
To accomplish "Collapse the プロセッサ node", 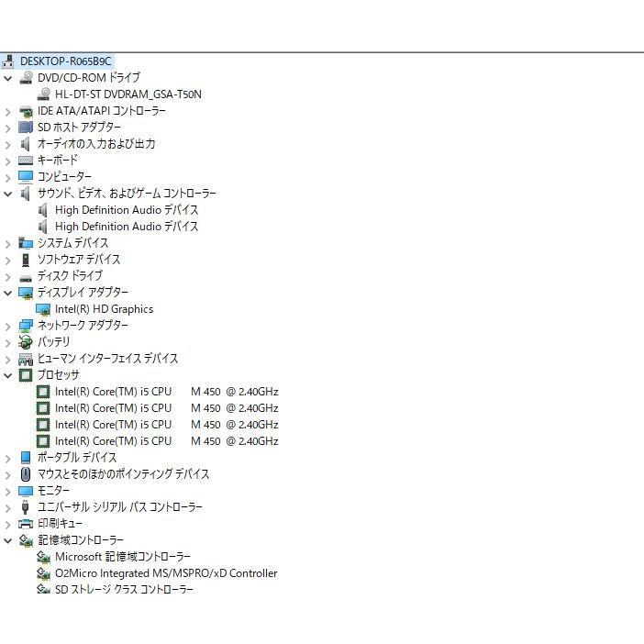I will pos(8,375).
